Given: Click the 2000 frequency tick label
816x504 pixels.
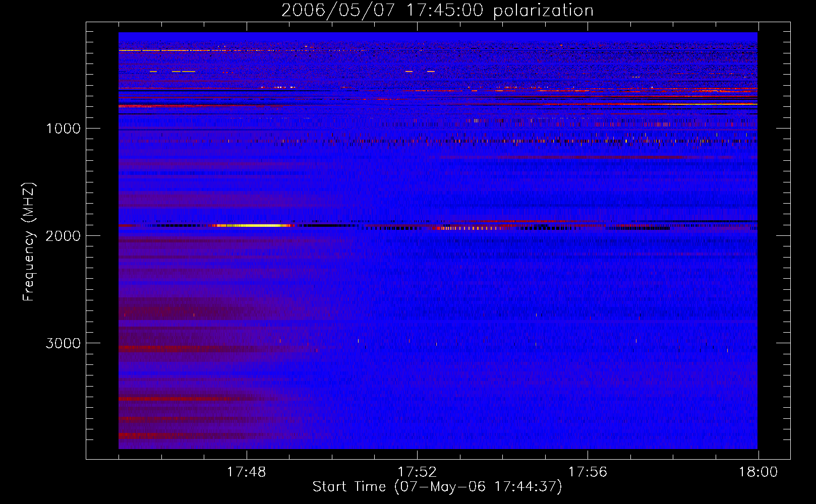Looking at the screenshot, I should click(63, 236).
